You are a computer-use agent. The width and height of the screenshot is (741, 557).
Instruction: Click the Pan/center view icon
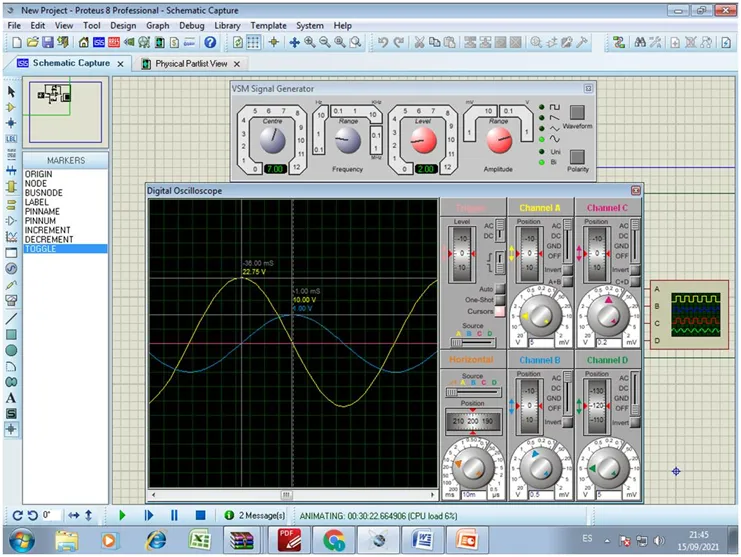point(294,43)
